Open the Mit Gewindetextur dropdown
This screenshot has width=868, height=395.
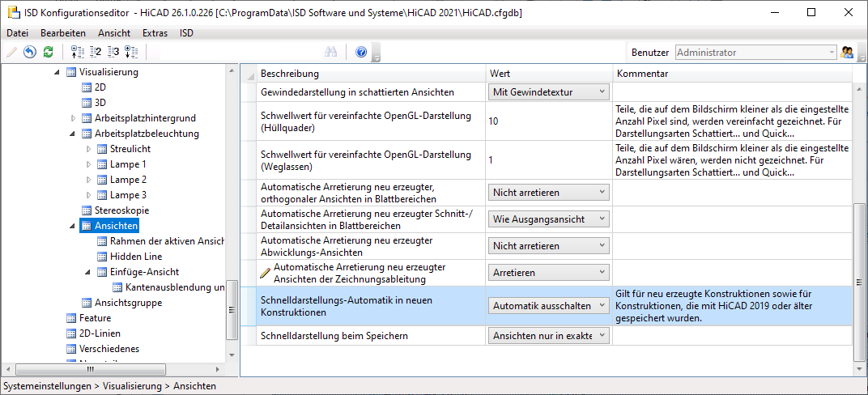tap(549, 91)
